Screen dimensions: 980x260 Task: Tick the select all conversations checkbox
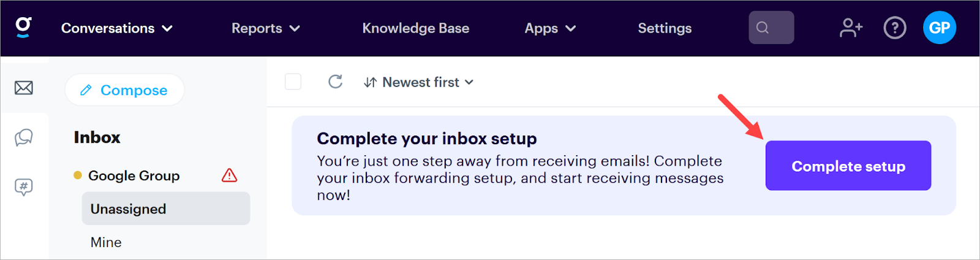click(293, 82)
